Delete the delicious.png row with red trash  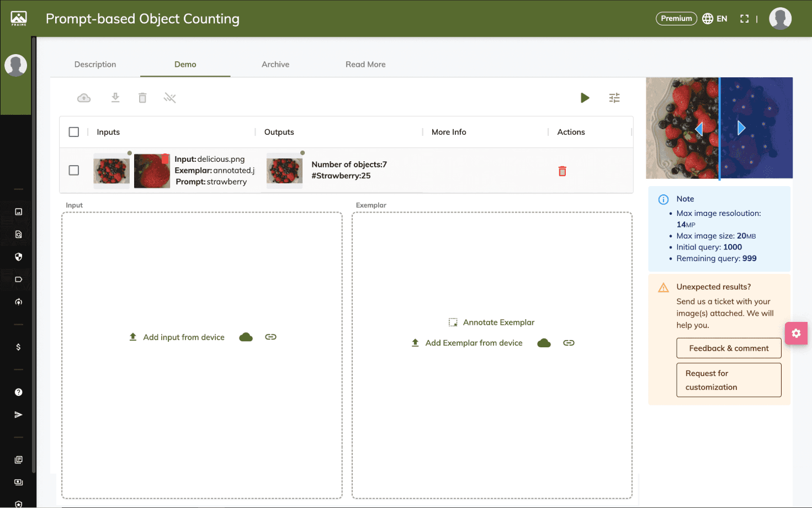(x=562, y=171)
